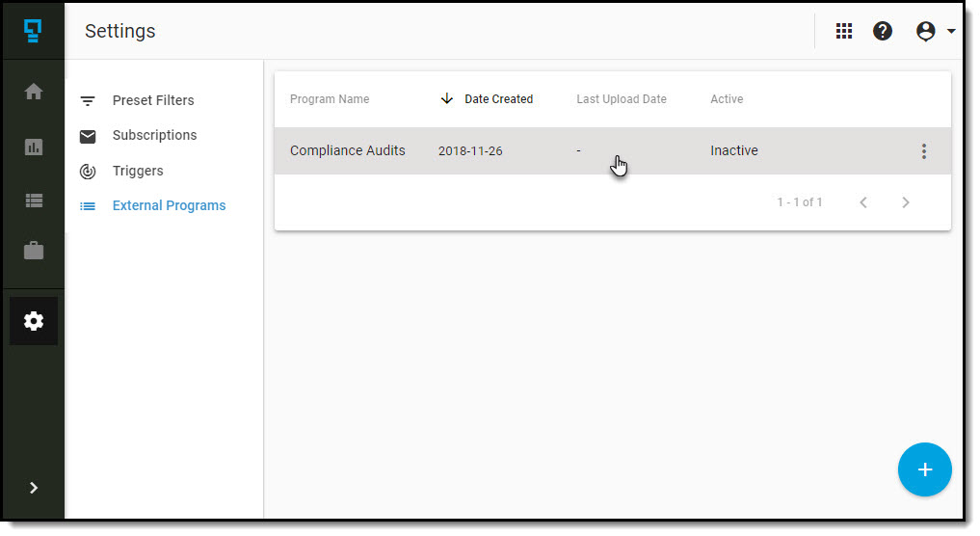The image size is (980, 536).
Task: Click the app logo in the sidebar
Action: tap(33, 31)
